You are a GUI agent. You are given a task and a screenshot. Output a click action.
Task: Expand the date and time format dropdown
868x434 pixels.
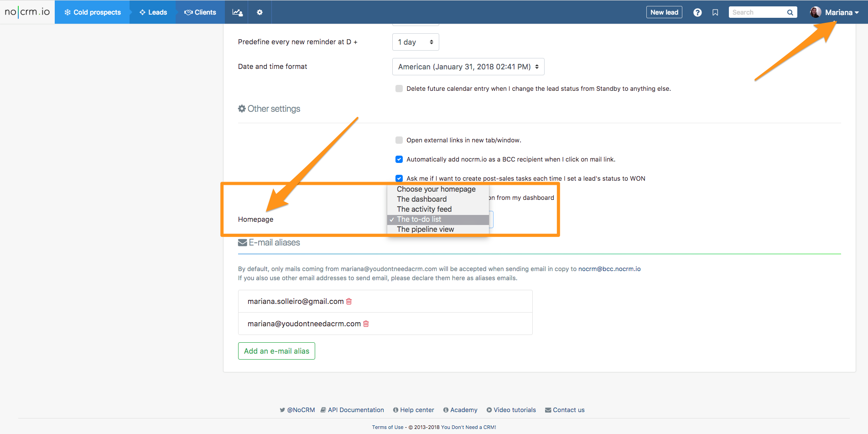468,67
